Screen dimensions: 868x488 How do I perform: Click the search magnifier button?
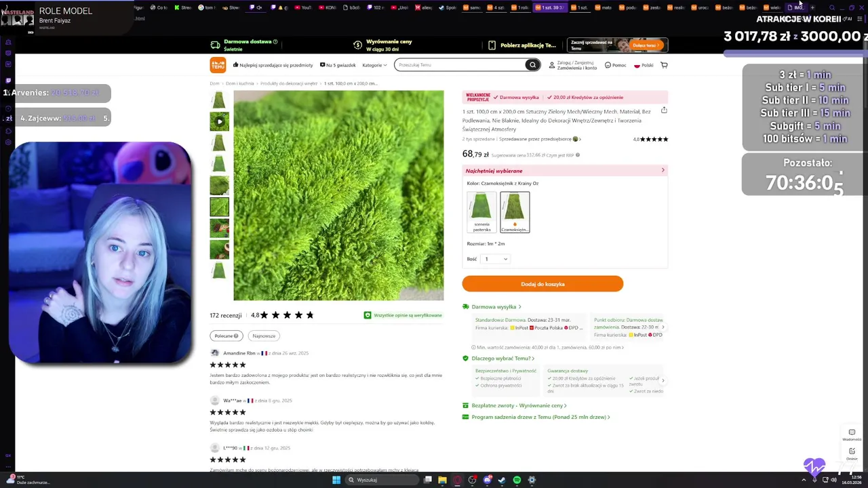pos(533,65)
